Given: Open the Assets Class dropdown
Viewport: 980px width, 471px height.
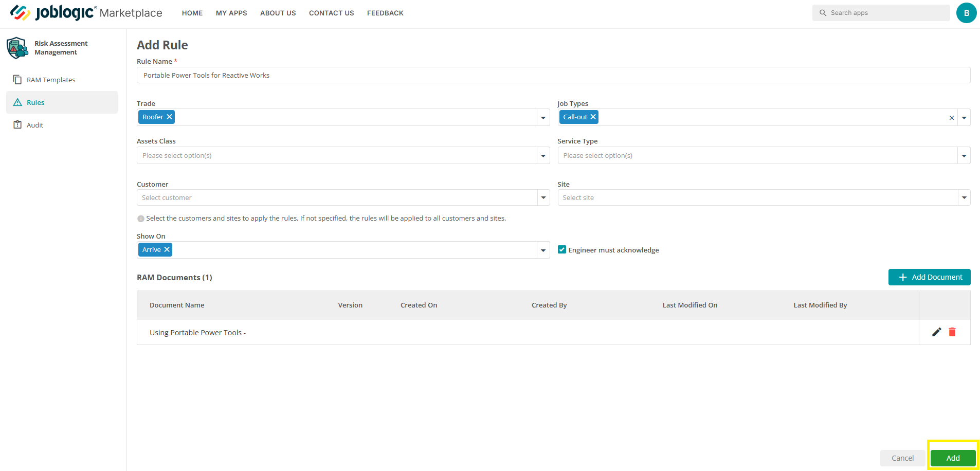Looking at the screenshot, I should tap(343, 155).
